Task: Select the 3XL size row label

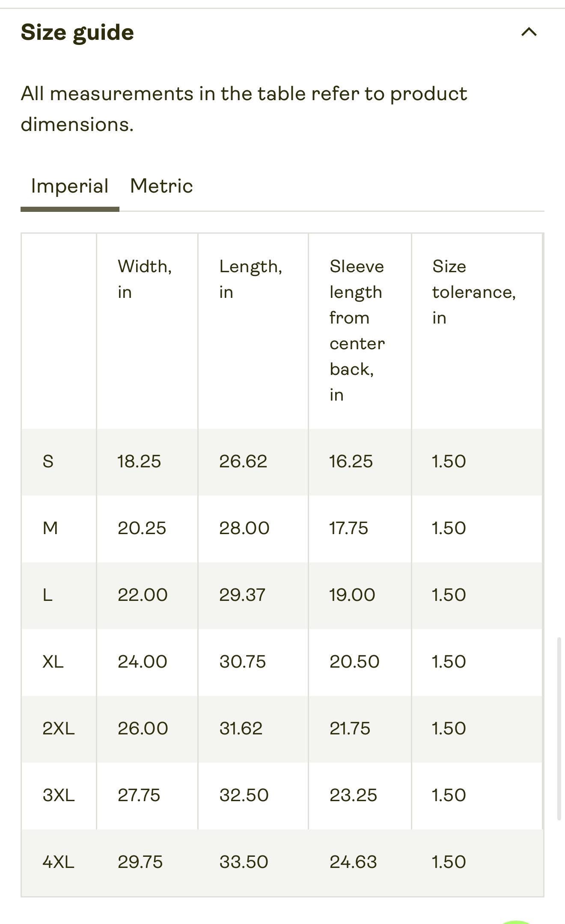Action: (59, 795)
